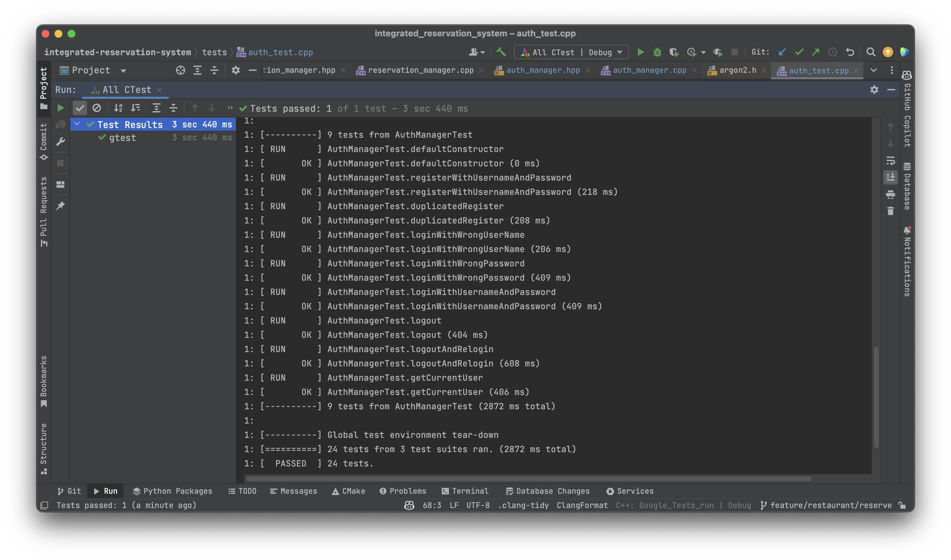951x560 pixels.
Task: Start debugging with the bug icon
Action: pos(657,52)
